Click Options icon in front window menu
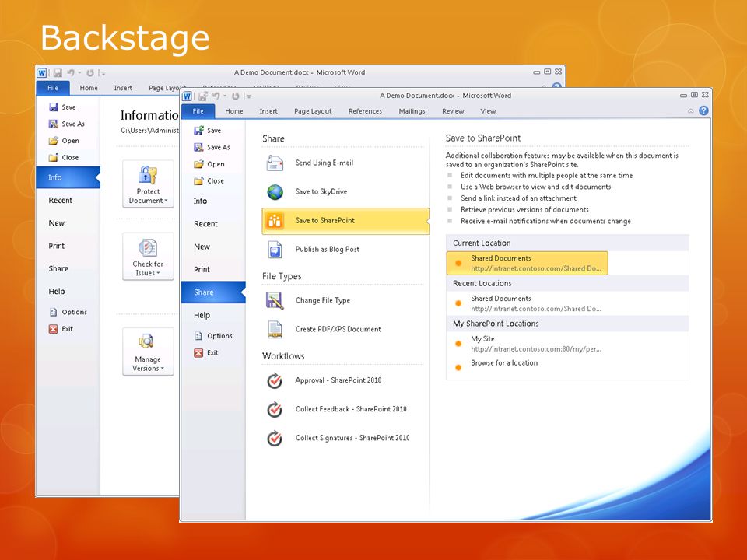This screenshot has height=560, width=747. (x=198, y=336)
